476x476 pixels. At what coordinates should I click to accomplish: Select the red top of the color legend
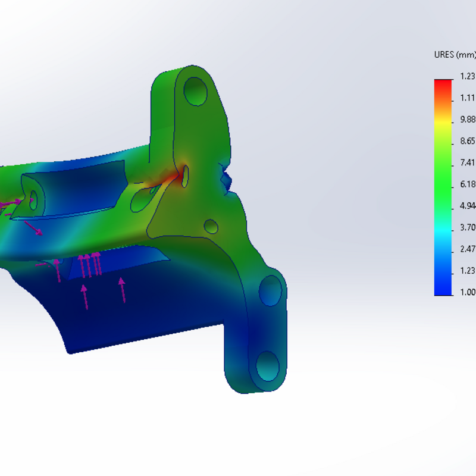[x=443, y=83]
